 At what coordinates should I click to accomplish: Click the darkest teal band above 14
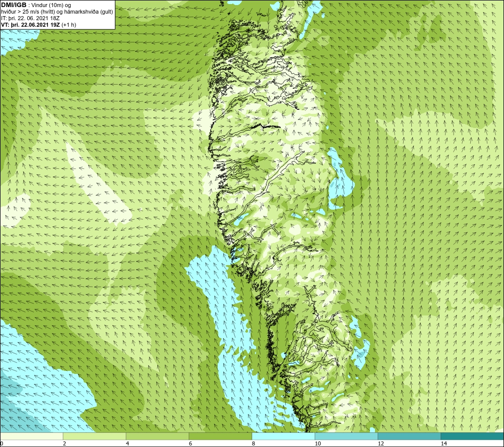tap(473, 436)
